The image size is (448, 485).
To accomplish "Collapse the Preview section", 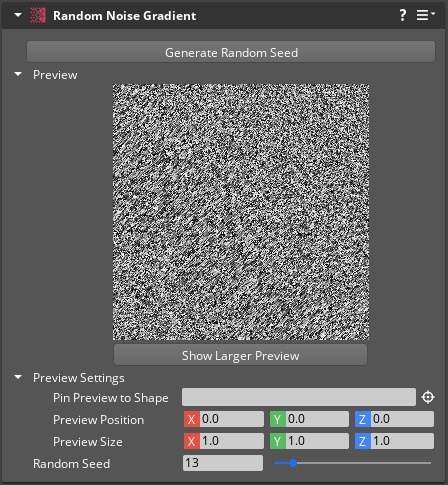I will [18, 74].
